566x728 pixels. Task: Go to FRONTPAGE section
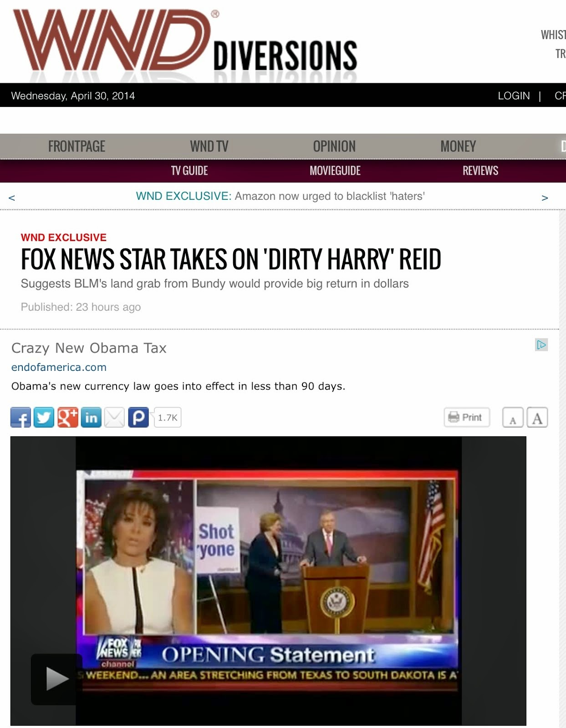click(x=76, y=146)
